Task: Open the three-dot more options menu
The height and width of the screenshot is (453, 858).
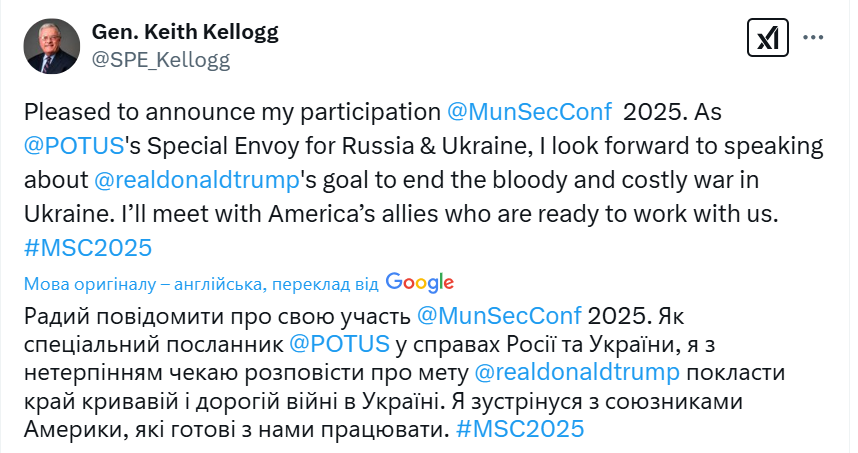Action: pos(814,37)
